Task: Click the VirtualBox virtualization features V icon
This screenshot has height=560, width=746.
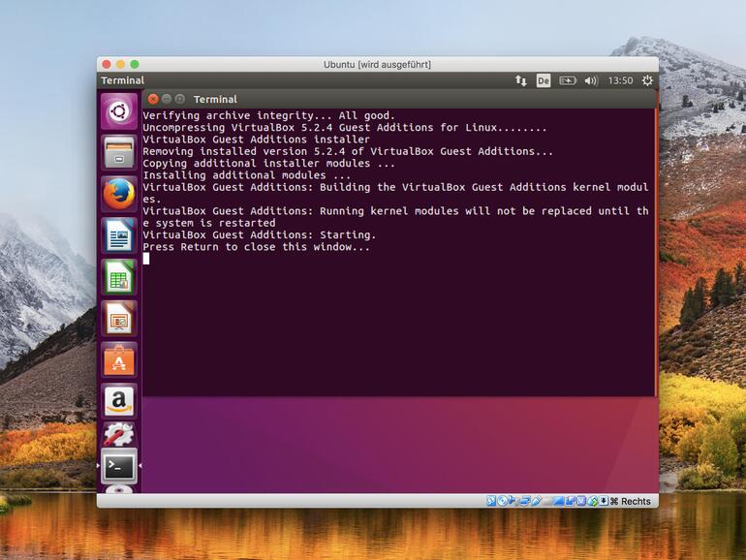Action: tap(581, 501)
